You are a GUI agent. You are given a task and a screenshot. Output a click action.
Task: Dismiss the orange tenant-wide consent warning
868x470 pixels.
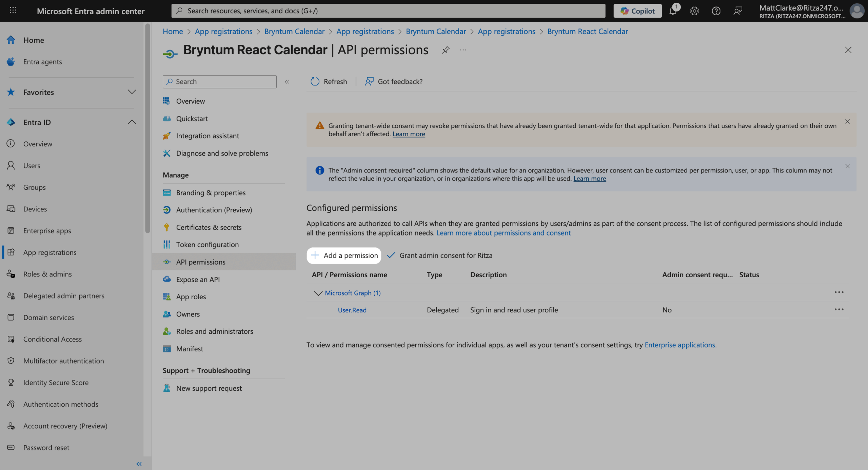[847, 122]
